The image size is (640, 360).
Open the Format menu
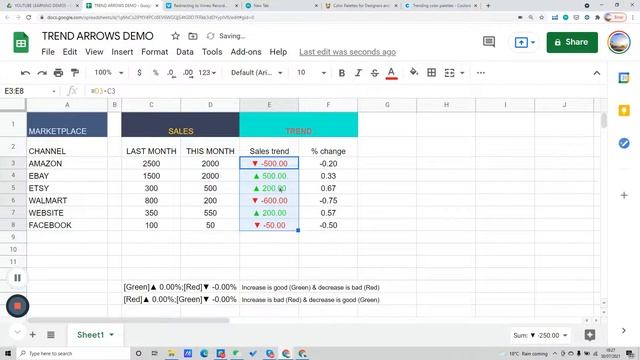coord(154,52)
